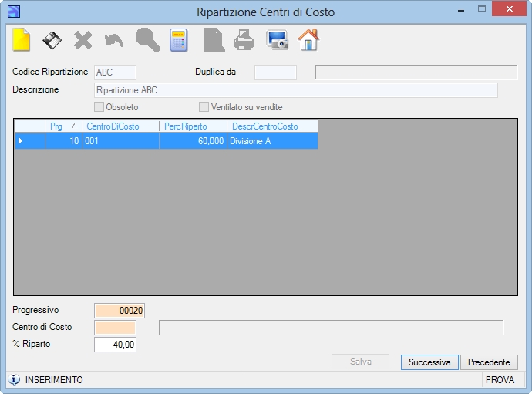The width and height of the screenshot is (532, 394).
Task: Click the grey X Delete icon
Action: point(82,41)
